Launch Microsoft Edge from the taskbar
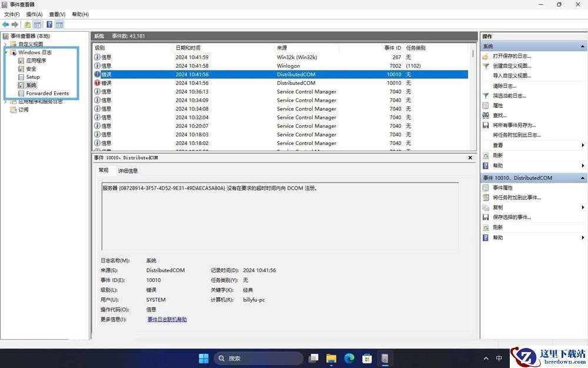This screenshot has height=368, width=588. pyautogui.click(x=349, y=358)
